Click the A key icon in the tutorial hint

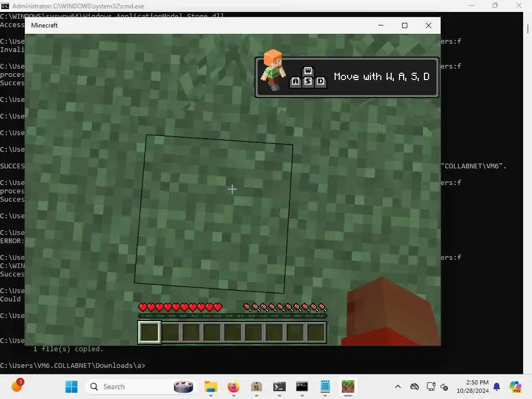point(296,82)
